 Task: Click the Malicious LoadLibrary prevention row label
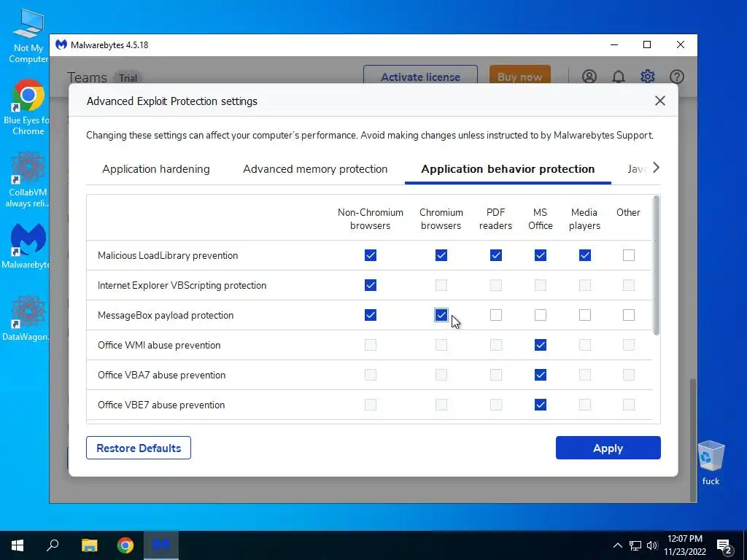(168, 255)
